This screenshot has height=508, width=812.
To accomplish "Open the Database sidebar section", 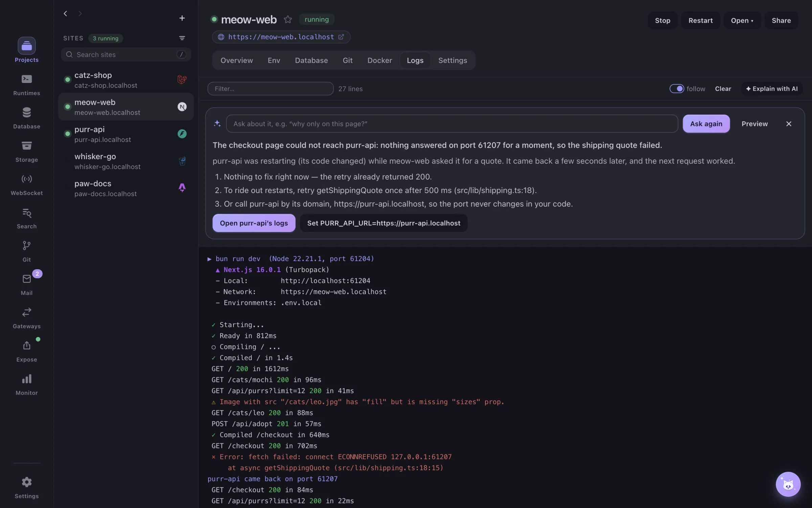I will (26, 118).
